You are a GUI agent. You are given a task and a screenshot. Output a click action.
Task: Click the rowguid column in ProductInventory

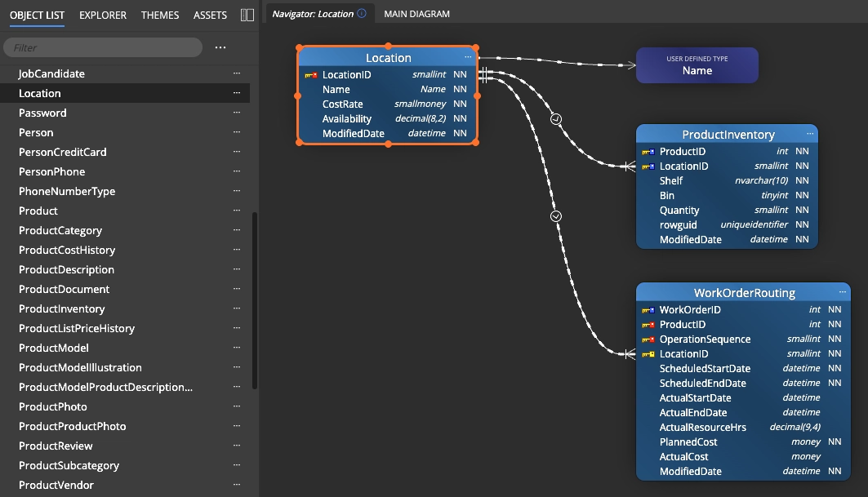(x=727, y=224)
